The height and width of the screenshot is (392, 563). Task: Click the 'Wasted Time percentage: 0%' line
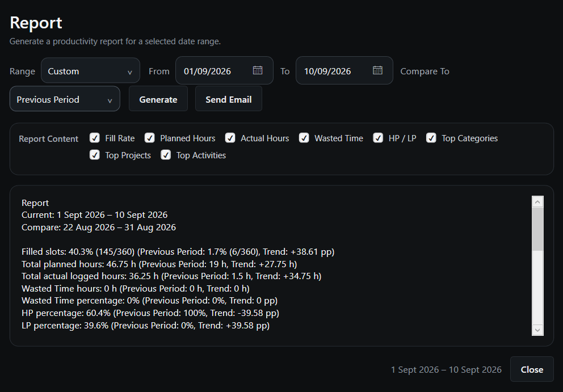[149, 301]
